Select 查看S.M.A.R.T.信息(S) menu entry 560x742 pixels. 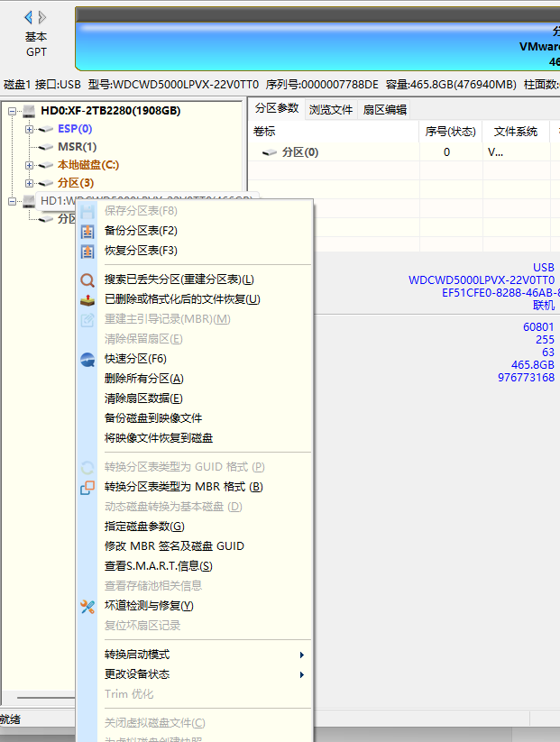point(159,566)
